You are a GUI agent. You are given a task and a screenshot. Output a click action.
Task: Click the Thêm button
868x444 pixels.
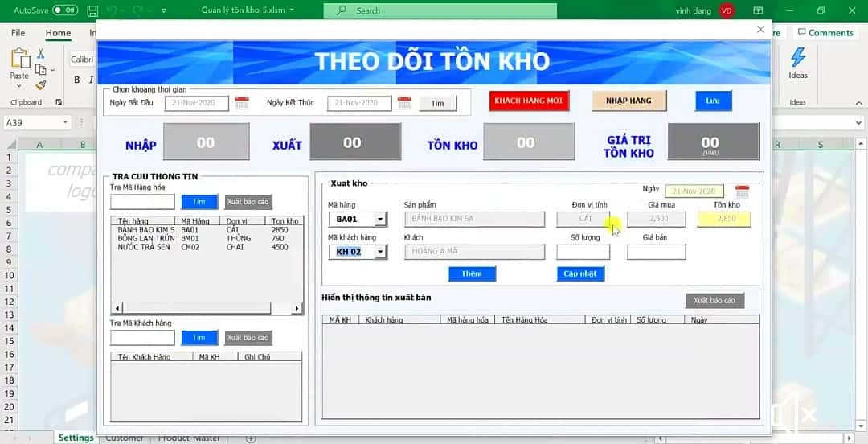[473, 273]
